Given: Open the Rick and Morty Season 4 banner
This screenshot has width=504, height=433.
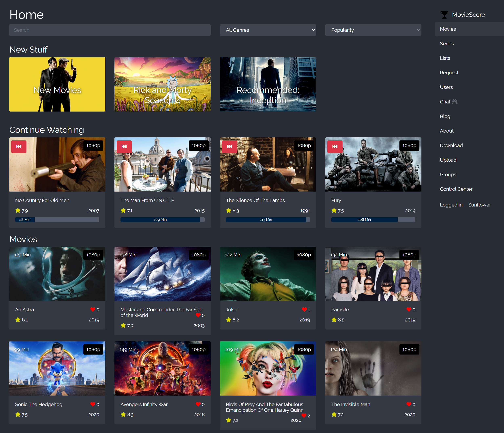Looking at the screenshot, I should [x=162, y=84].
